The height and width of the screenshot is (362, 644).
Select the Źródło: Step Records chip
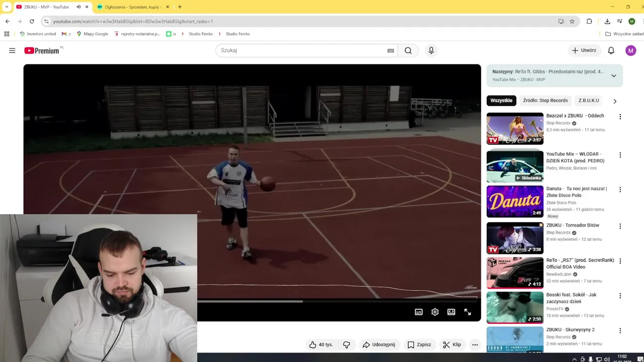point(545,101)
